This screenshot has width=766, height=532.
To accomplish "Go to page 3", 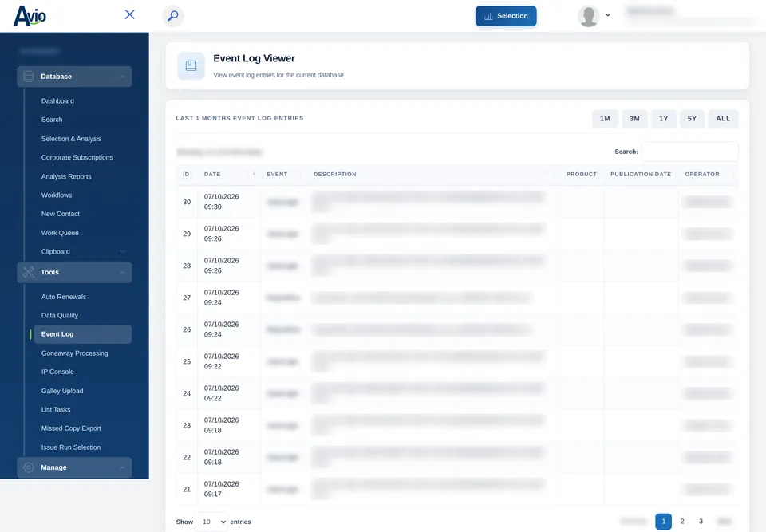I will click(701, 522).
